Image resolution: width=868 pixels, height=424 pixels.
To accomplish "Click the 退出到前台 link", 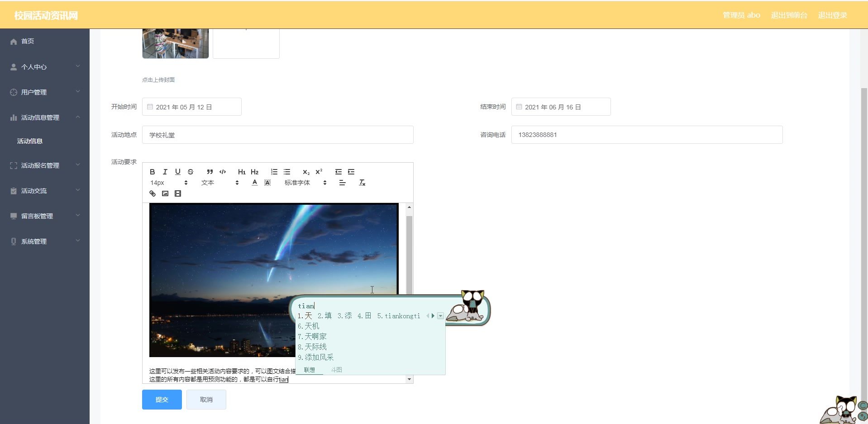I will point(789,15).
